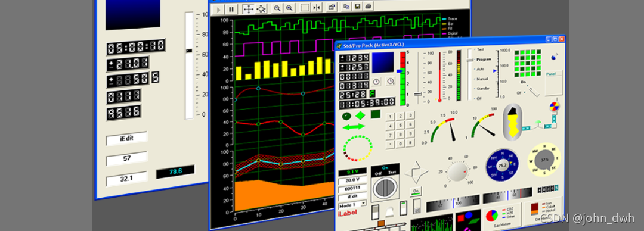Select the zoom box tool
Screen dimensions: 644x231
(x=305, y=7)
